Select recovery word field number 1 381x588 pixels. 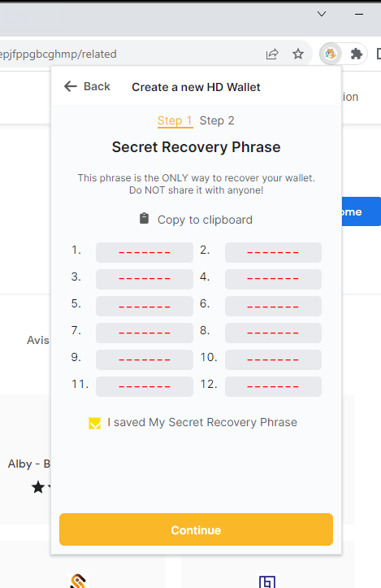click(145, 252)
